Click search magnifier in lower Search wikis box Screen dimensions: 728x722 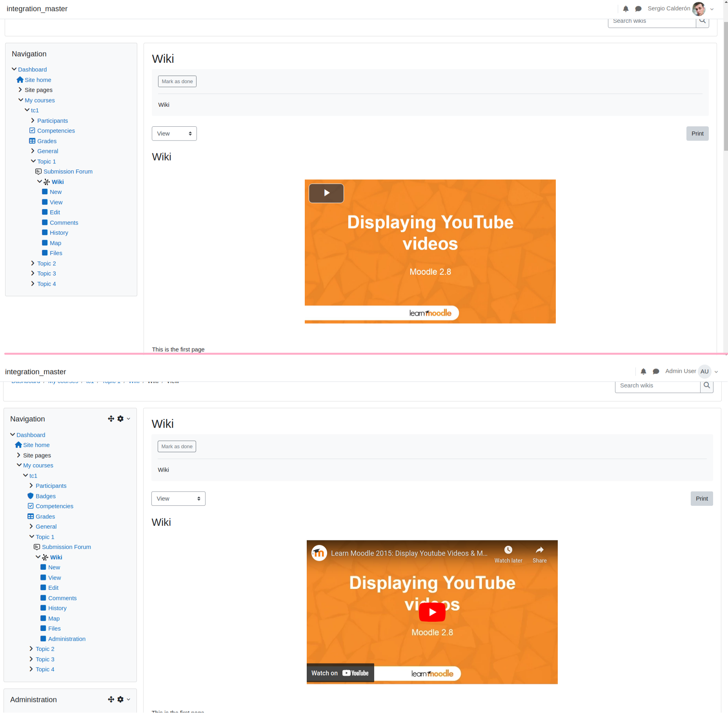point(707,385)
